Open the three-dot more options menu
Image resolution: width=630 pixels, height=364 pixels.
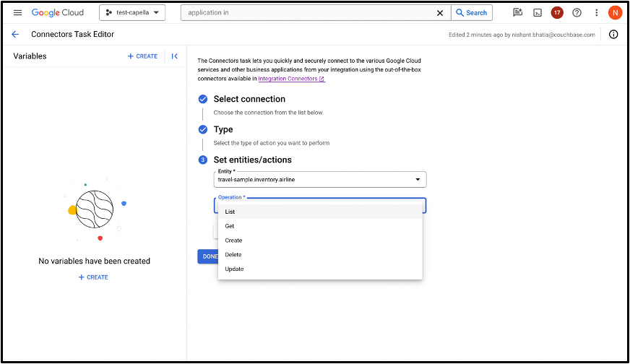coord(596,13)
